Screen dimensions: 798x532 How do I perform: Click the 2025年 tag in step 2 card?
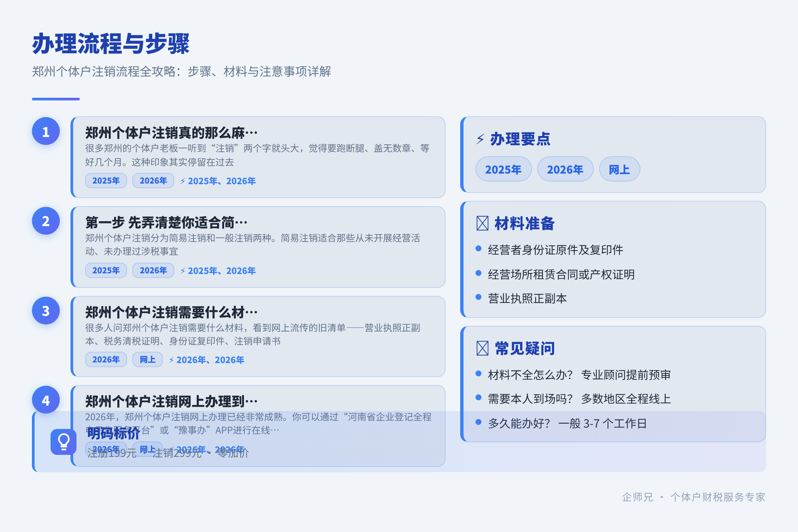point(106,270)
